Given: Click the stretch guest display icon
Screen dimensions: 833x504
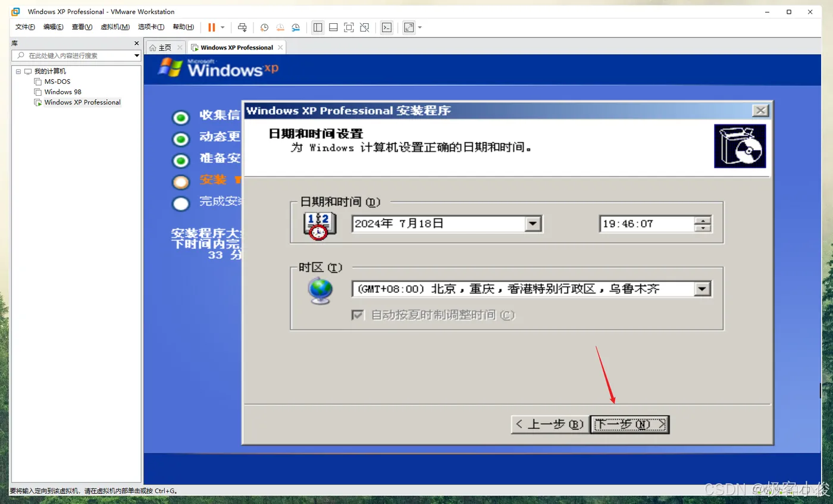Looking at the screenshot, I should pyautogui.click(x=409, y=27).
